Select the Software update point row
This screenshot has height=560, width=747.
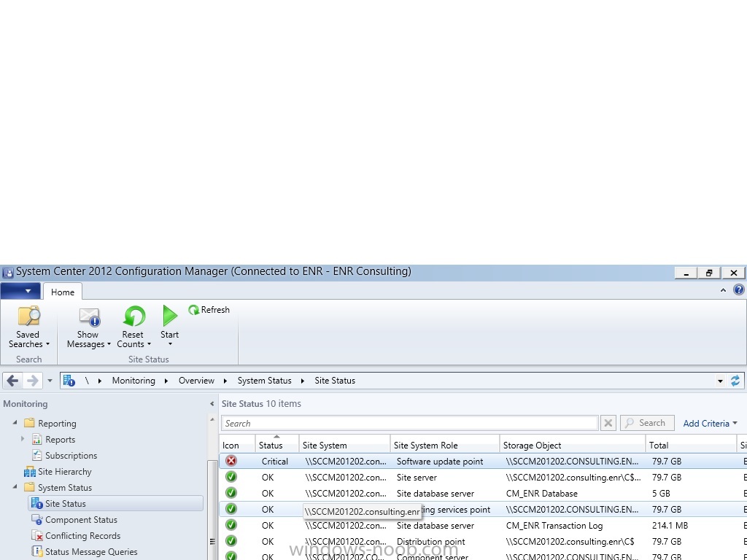(483, 462)
